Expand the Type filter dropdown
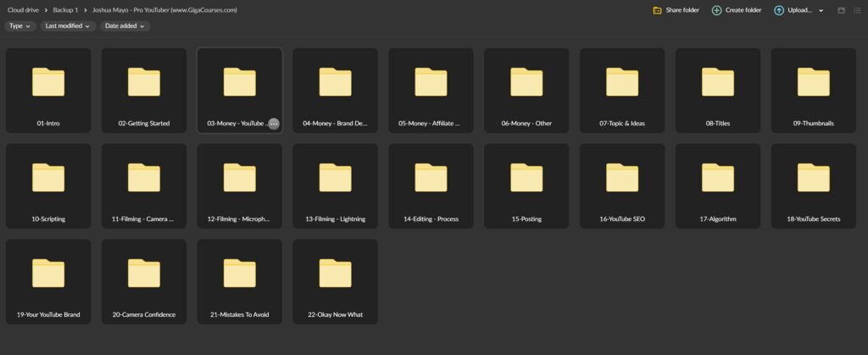This screenshot has width=868, height=355. point(19,26)
